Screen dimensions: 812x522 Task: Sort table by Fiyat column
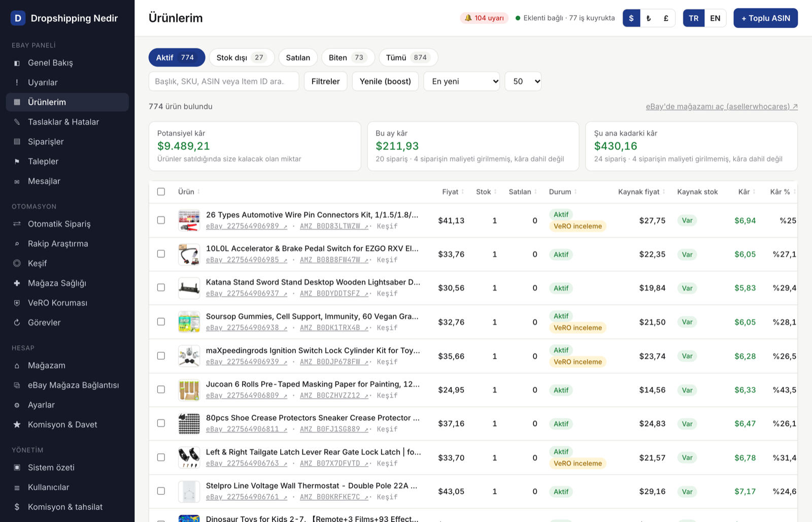(x=453, y=192)
